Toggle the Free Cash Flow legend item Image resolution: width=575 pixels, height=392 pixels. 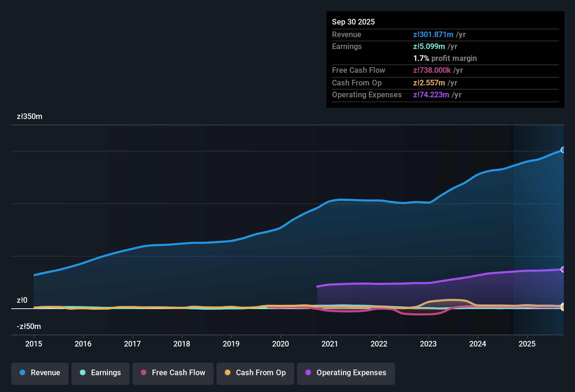click(x=173, y=373)
